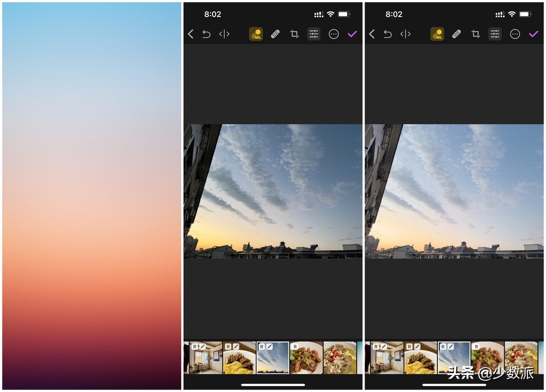546x392 pixels.
Task: Confirm edits with purple checkmark, right screen
Action: [x=533, y=34]
